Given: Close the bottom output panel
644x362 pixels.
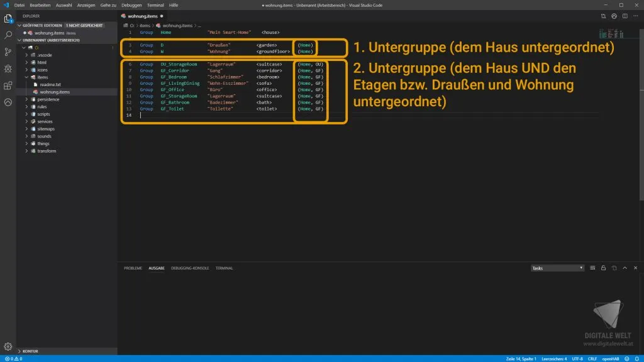Looking at the screenshot, I should [635, 268].
